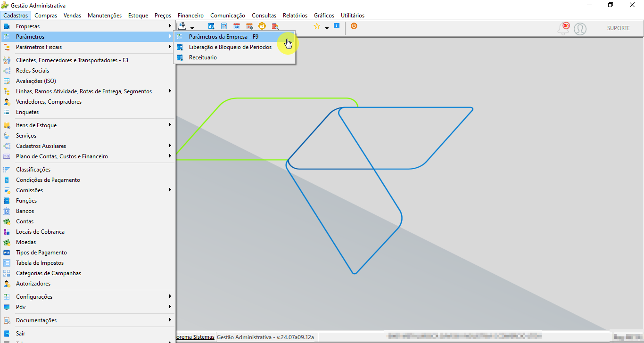Viewport: 644px width, 343px height.
Task: Open the Financeiro menu
Action: 191,16
